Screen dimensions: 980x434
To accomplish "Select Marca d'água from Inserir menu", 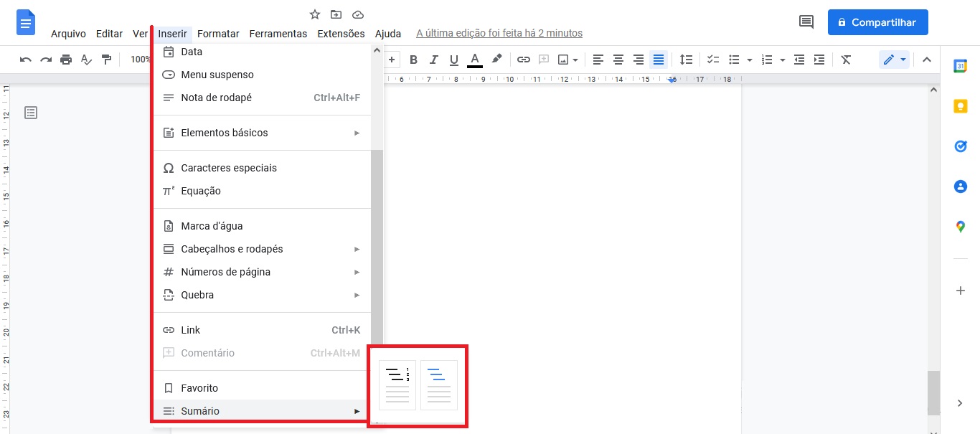I will (x=212, y=226).
